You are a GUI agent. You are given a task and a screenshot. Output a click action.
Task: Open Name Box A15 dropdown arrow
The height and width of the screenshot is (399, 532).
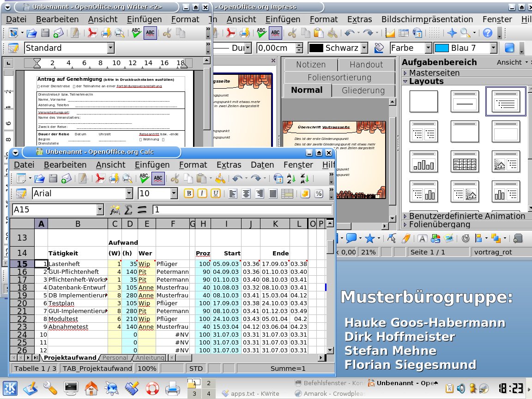click(x=100, y=210)
